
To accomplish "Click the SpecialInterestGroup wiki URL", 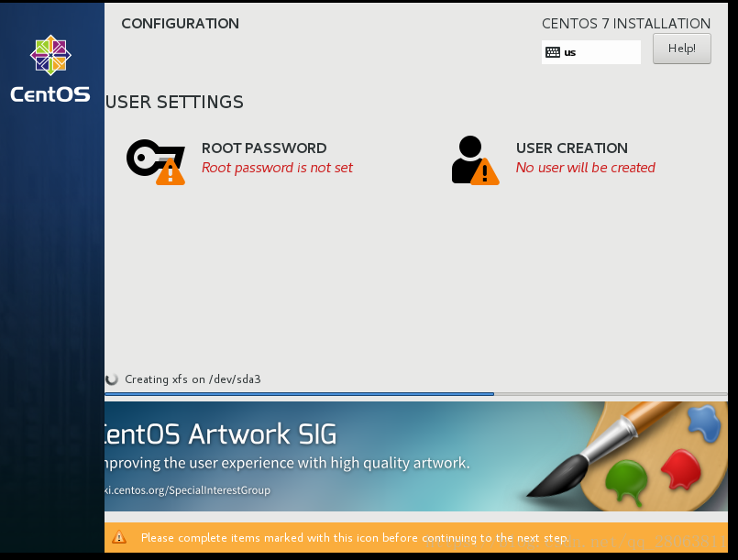I will point(188,490).
